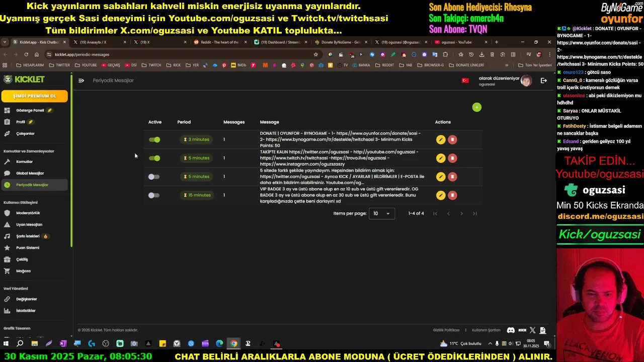644x362 pixels.
Task: Edit the DONATE | OYUNFOR periodic message
Action: 441,140
